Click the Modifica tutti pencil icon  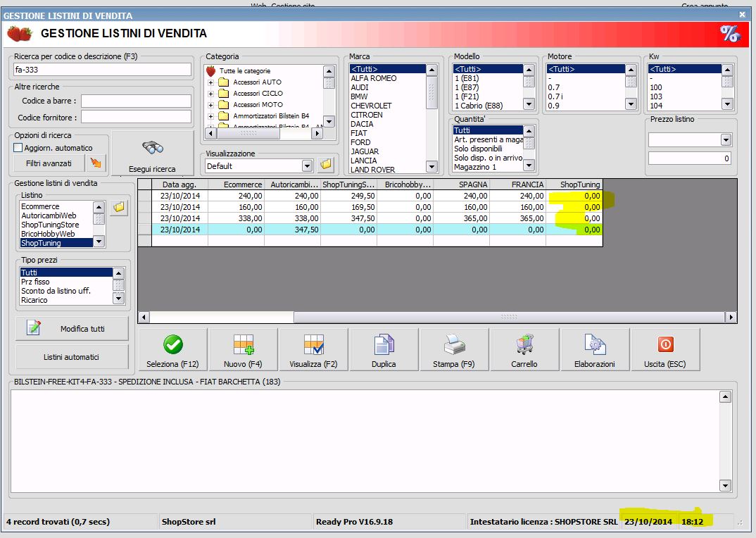point(34,327)
